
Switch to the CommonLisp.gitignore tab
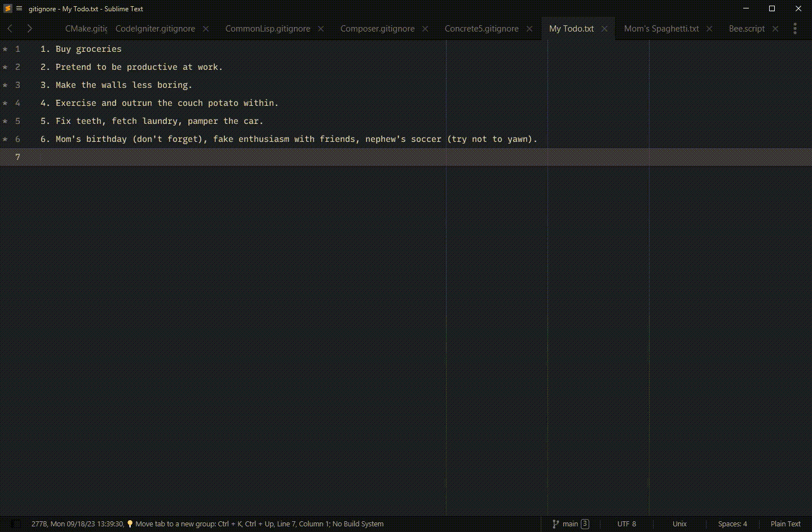(267, 29)
